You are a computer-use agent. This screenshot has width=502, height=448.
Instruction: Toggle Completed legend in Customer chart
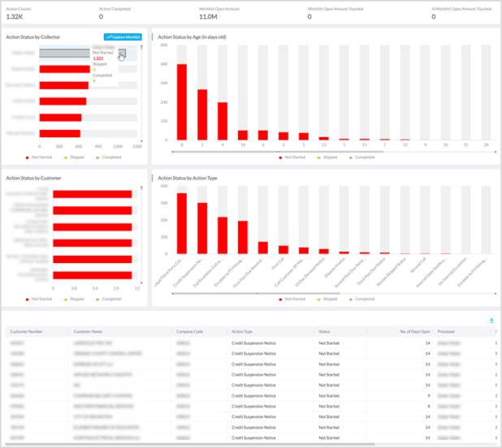(x=109, y=299)
